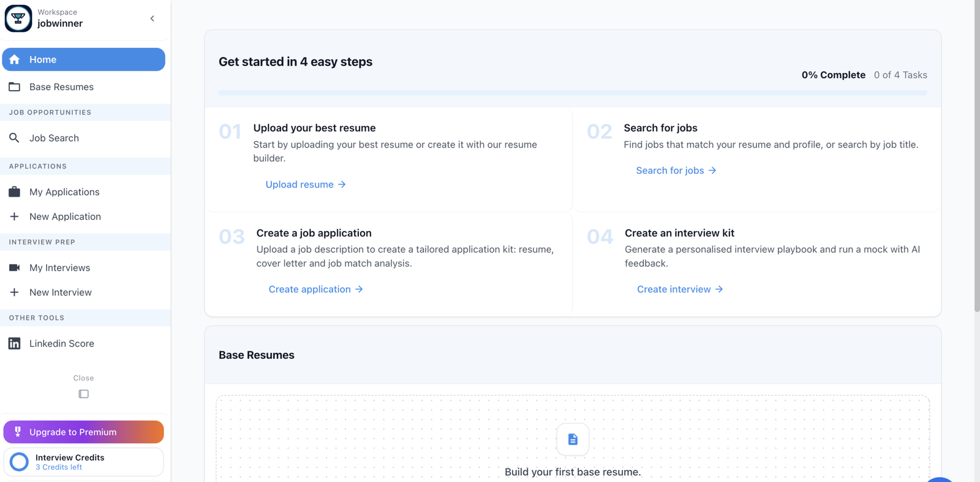Viewport: 980px width, 482px height.
Task: Click the onboarding progress bar
Action: pos(573,93)
